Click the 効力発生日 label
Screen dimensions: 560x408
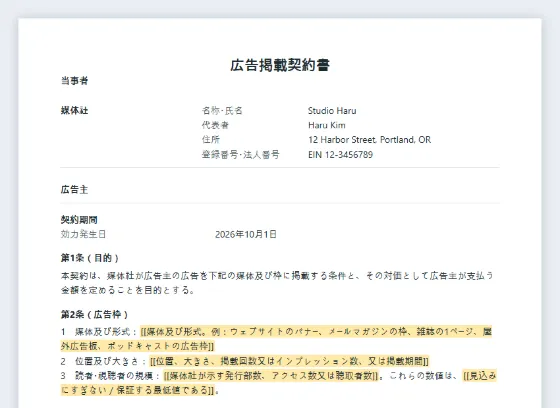[83, 234]
